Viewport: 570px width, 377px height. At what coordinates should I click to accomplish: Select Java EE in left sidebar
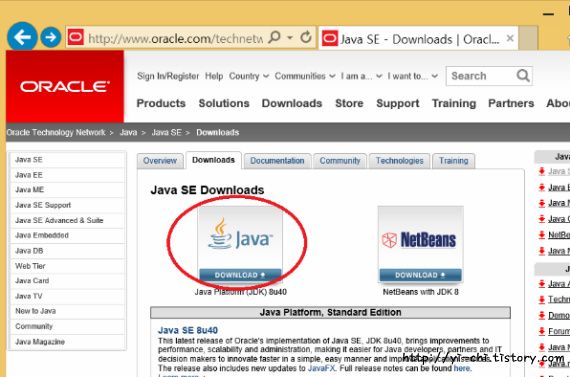(x=68, y=175)
